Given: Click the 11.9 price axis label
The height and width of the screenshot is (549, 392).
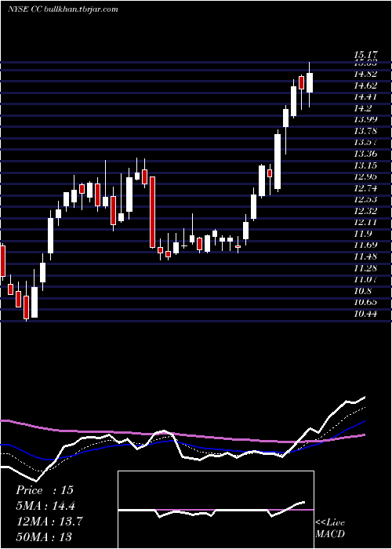Looking at the screenshot, I should point(362,234).
